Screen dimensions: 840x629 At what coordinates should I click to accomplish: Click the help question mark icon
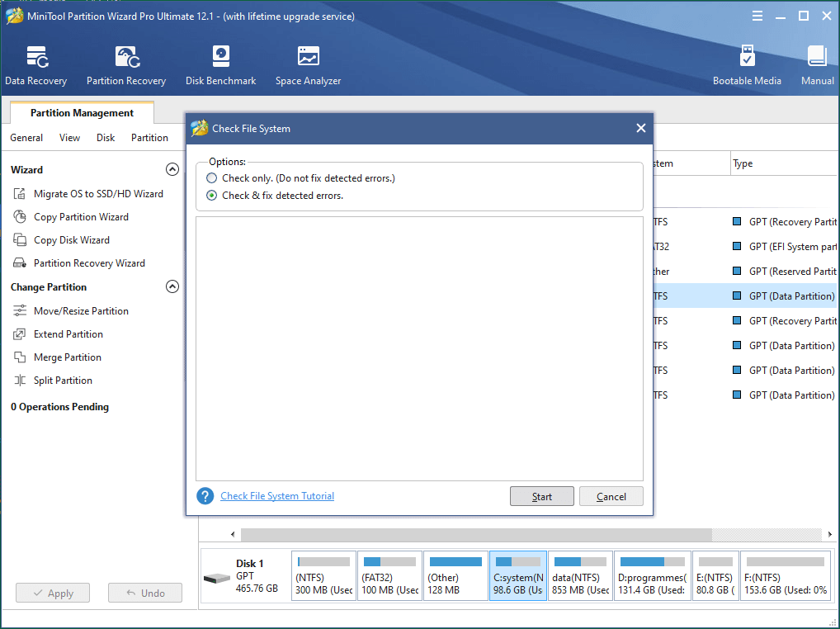[x=205, y=496]
